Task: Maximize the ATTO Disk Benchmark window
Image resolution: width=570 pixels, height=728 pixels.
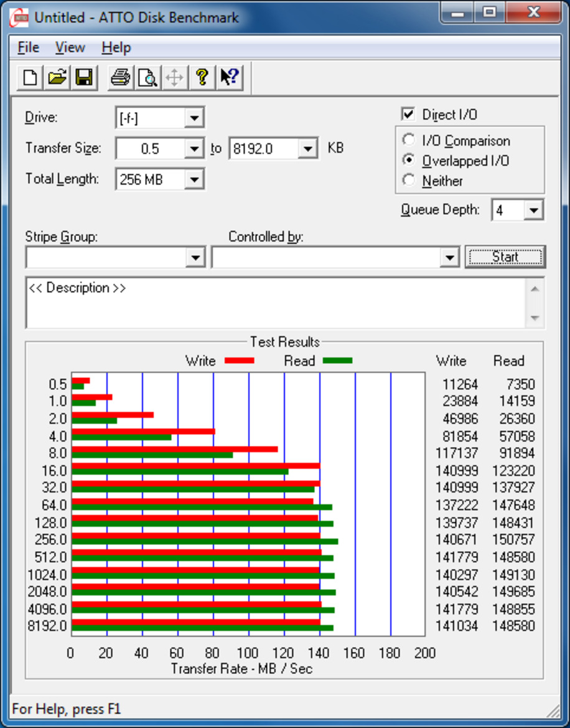Action: 489,12
